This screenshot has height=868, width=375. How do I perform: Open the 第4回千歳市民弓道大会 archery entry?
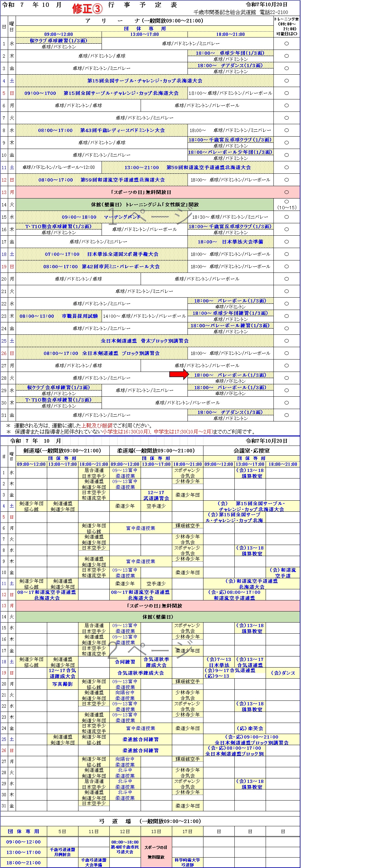click(125, 847)
